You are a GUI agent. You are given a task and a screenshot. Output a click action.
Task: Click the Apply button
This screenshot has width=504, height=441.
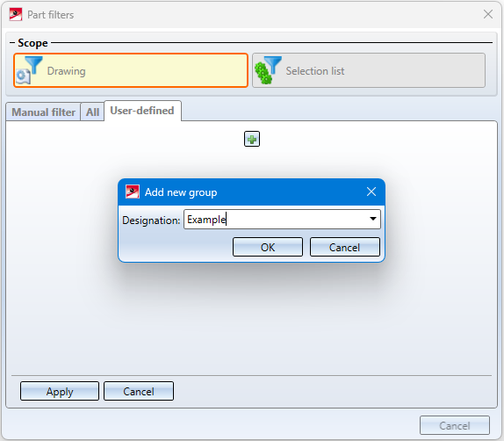60,391
